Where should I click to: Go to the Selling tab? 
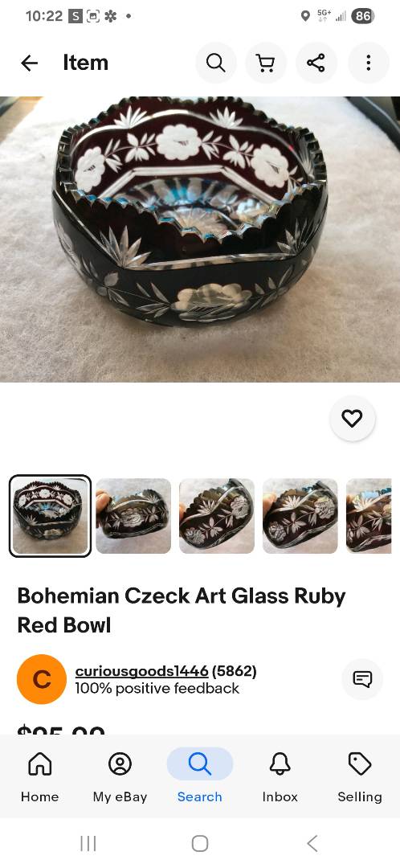[x=360, y=776]
